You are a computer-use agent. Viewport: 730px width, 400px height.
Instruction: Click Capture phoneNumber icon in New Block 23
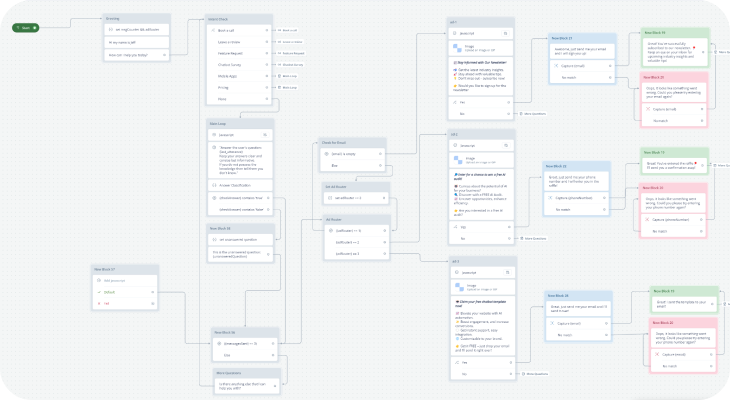(550, 198)
